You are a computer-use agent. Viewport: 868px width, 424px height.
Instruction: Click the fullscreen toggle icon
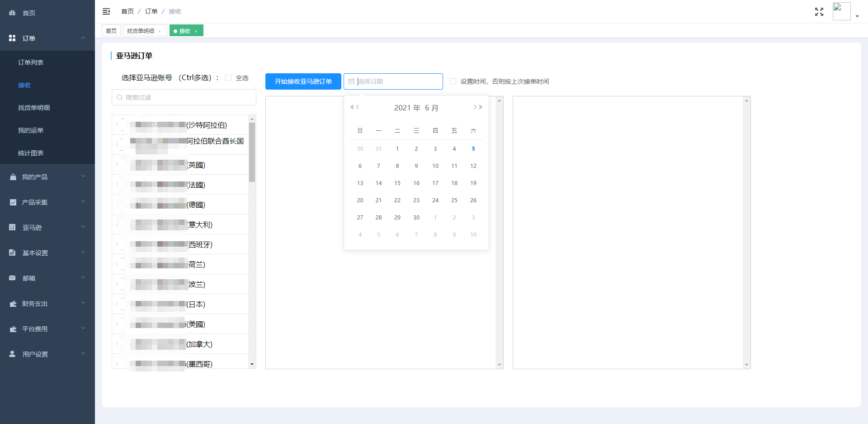point(819,12)
